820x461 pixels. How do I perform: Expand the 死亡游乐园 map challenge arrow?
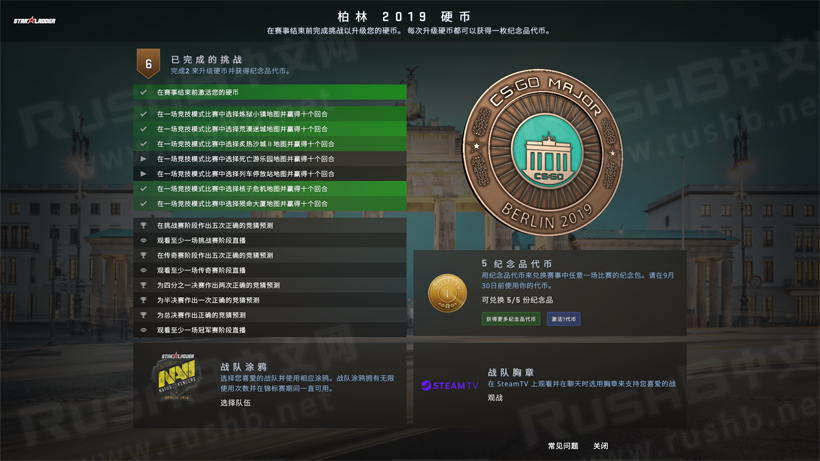coord(144,159)
